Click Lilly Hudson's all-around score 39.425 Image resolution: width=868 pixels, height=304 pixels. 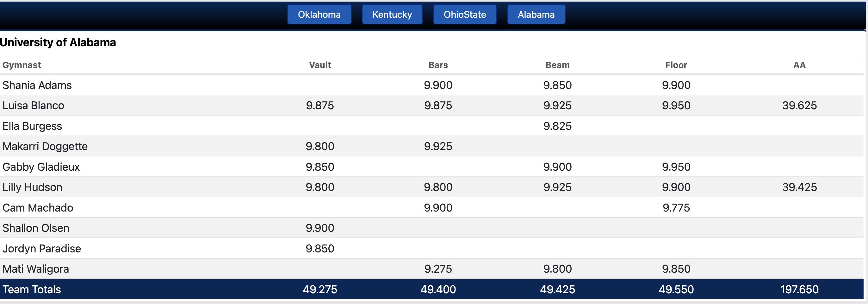pyautogui.click(x=799, y=187)
